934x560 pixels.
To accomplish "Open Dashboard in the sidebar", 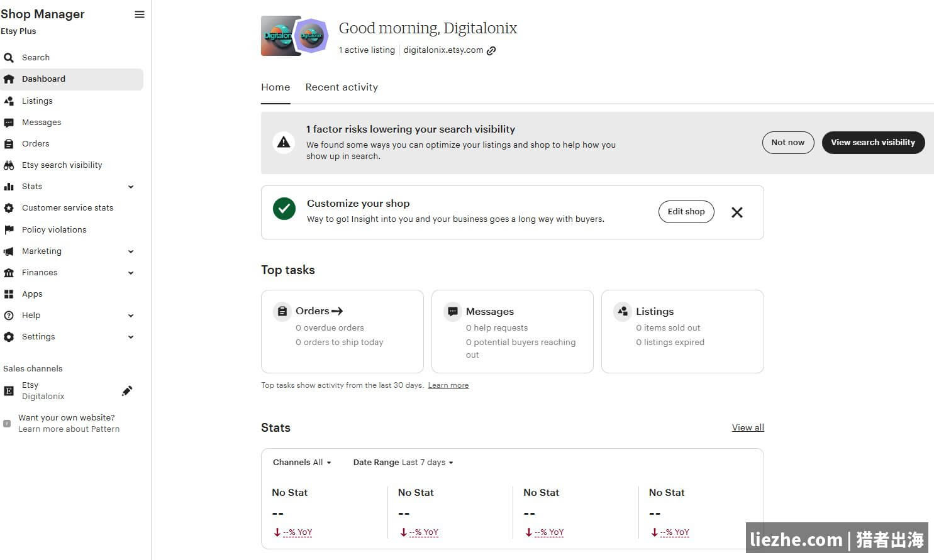I will click(x=72, y=79).
